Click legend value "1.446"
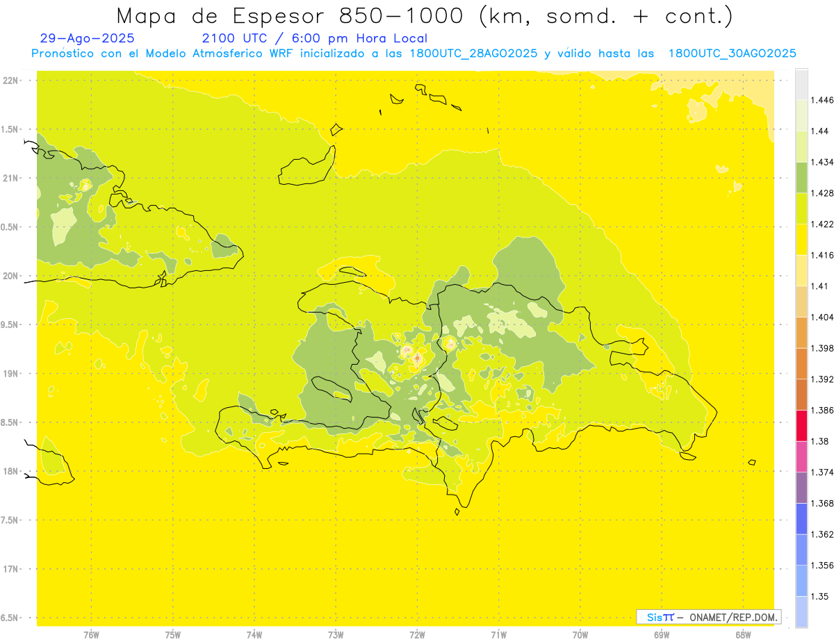834x644 pixels. pyautogui.click(x=822, y=101)
